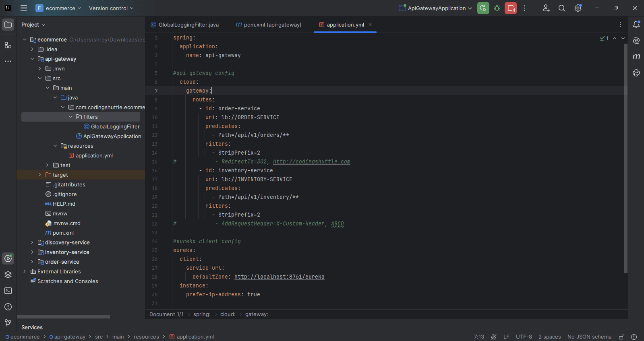This screenshot has width=644, height=341.
Task: Expand order-service module
Action: (32, 262)
